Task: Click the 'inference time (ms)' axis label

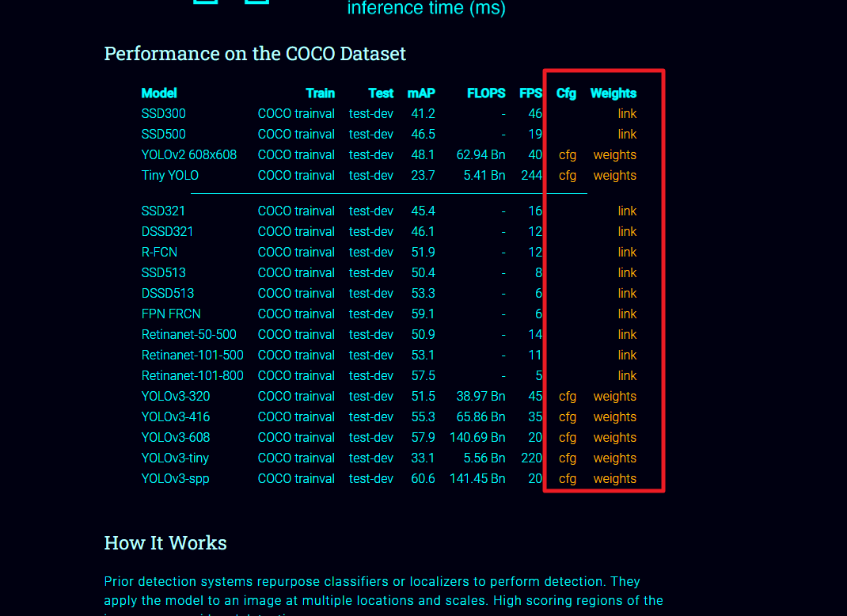Action: [x=426, y=8]
